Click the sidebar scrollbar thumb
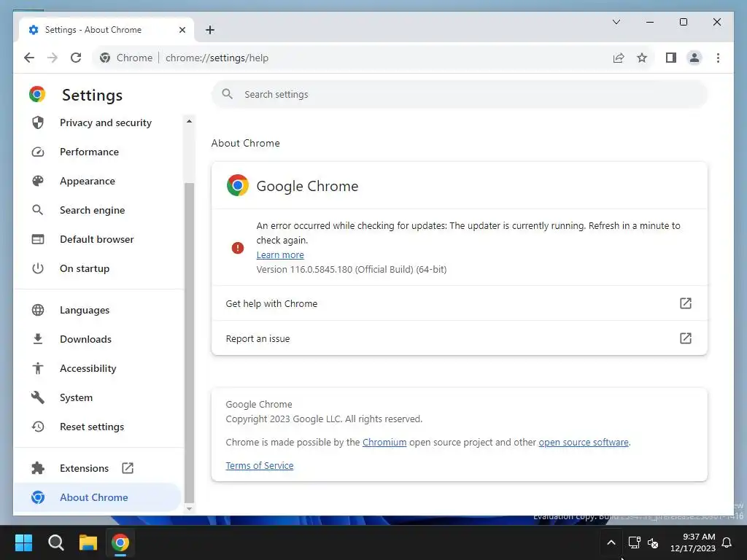This screenshot has height=560, width=747. [189, 343]
